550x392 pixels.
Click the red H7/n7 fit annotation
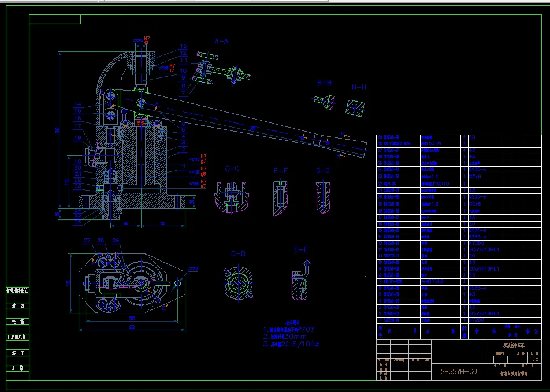(203, 184)
